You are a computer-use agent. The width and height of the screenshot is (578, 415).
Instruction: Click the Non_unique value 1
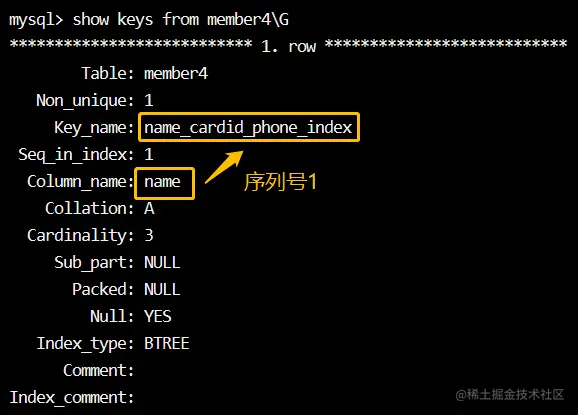(x=149, y=100)
